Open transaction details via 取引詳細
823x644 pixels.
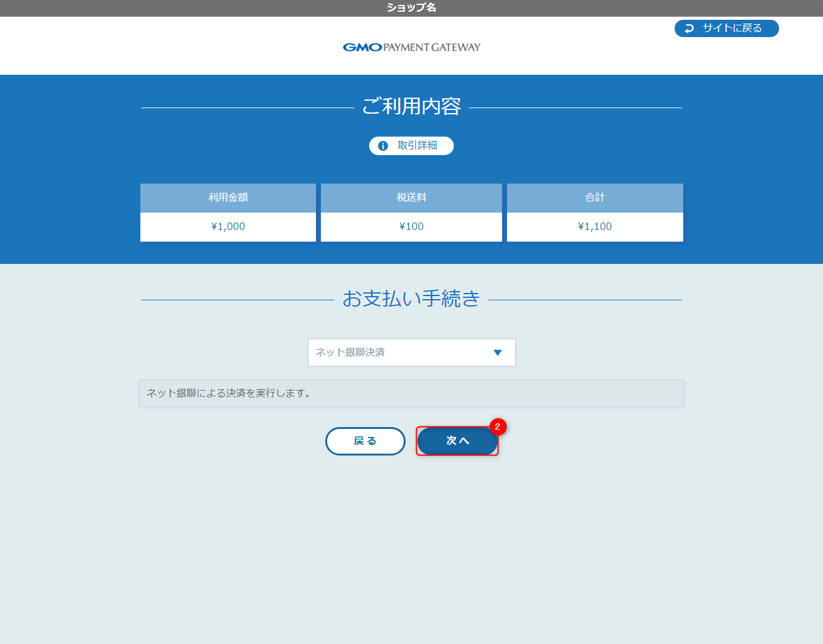point(411,145)
